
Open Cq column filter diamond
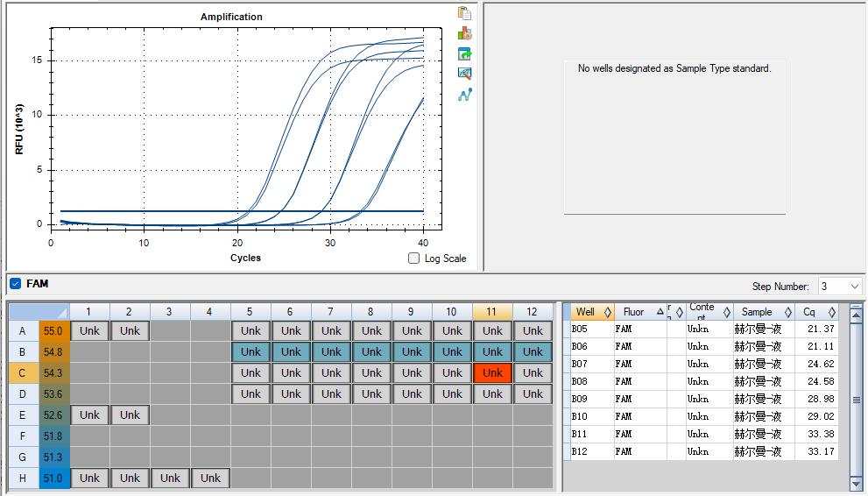[831, 312]
